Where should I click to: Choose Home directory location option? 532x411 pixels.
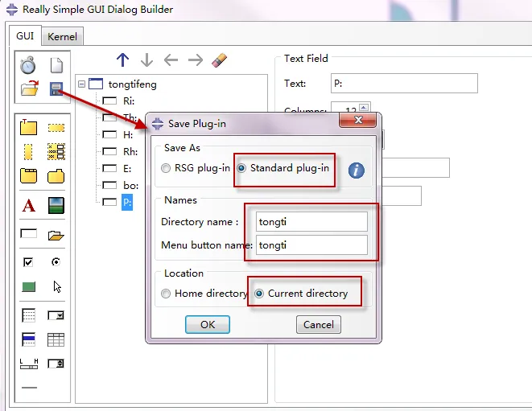(x=166, y=294)
